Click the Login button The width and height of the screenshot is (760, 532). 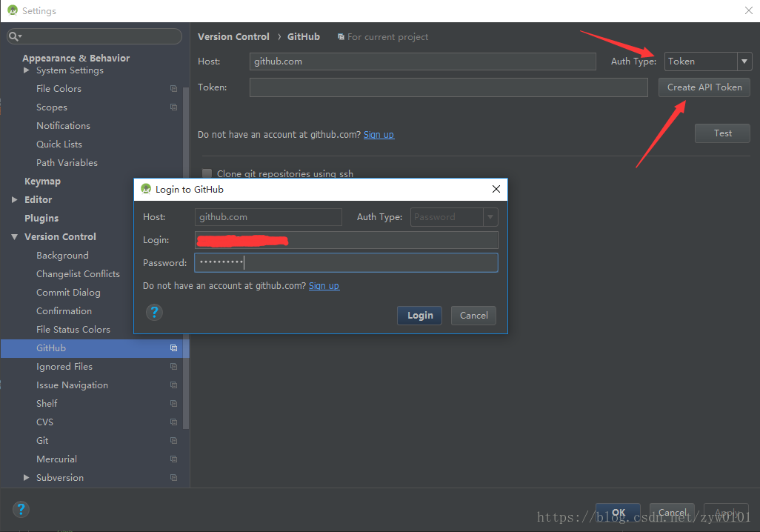(x=420, y=316)
